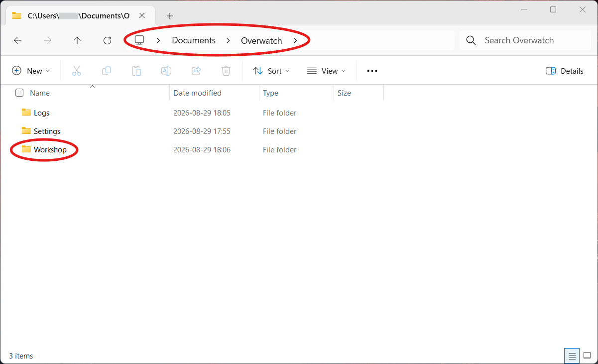Click the search magnifier icon

471,40
